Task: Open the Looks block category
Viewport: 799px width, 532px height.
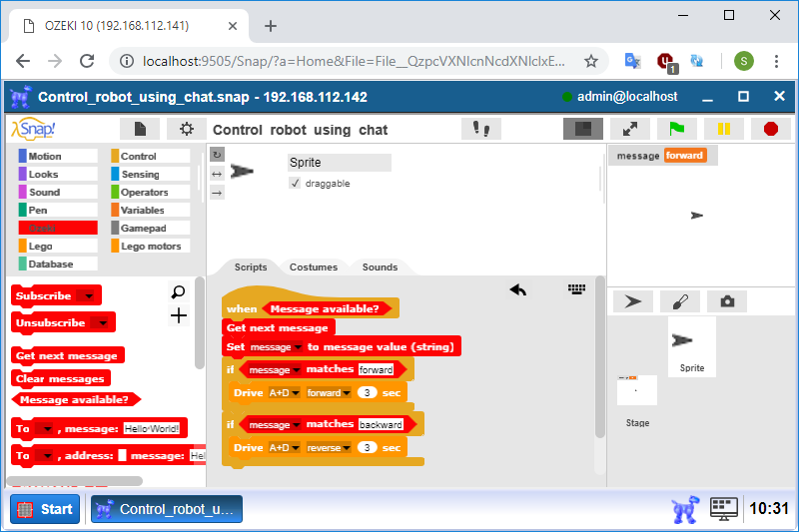Action: [x=58, y=174]
